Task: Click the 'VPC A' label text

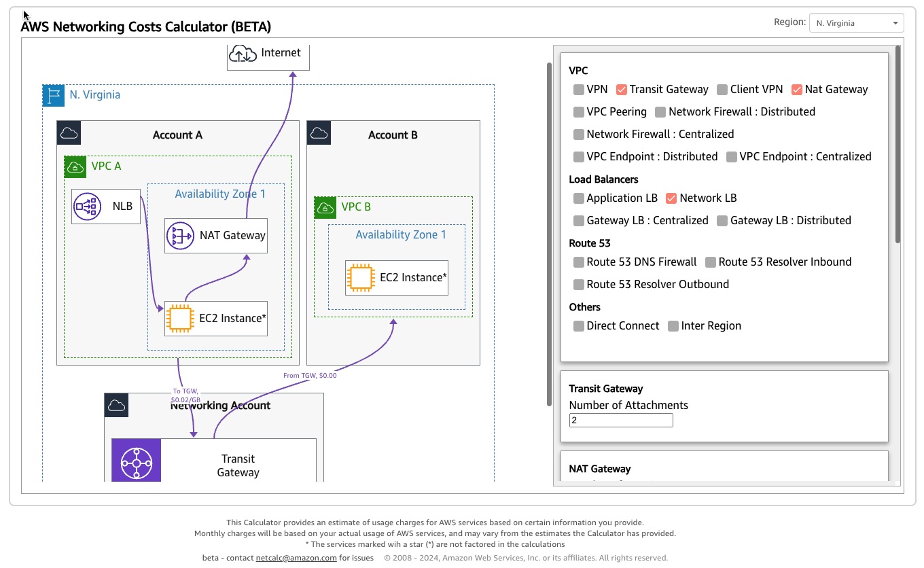Action: pos(106,166)
